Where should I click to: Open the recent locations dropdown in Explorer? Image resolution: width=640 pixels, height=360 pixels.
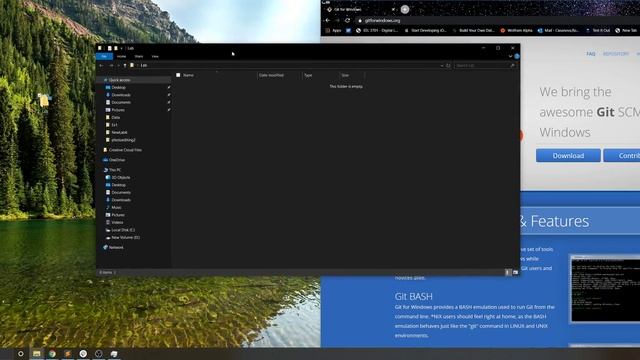coord(118,65)
